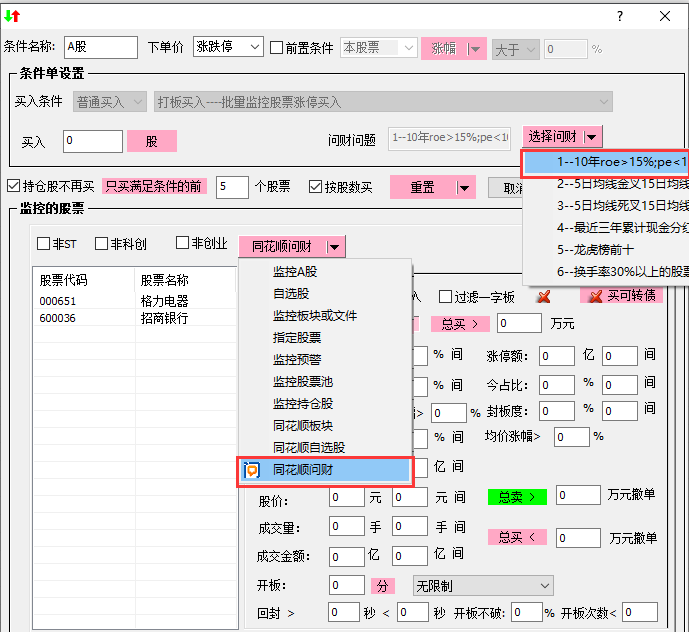
Task: Open the 下单价 涨跌停 dropdown
Action: 252,47
